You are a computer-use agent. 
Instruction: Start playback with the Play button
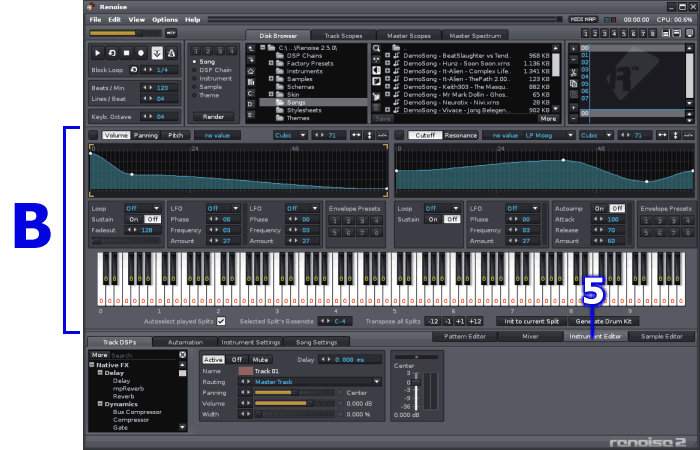(97, 53)
